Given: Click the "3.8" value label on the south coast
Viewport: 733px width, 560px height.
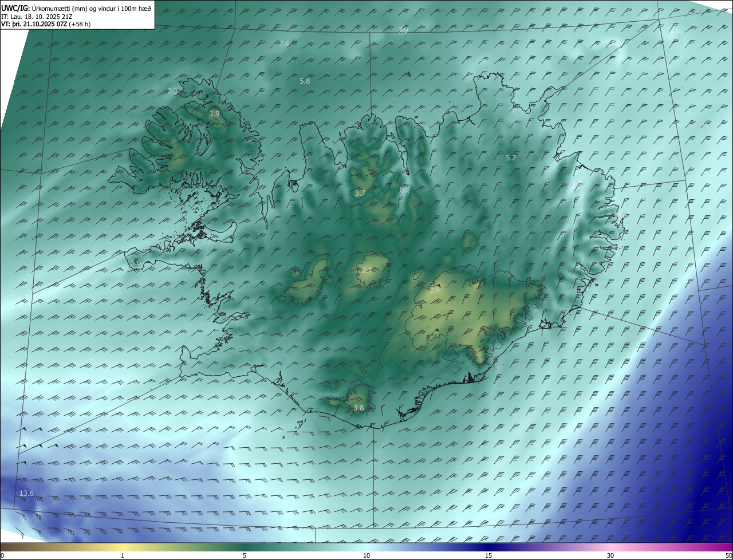Looking at the screenshot, I should [x=358, y=408].
